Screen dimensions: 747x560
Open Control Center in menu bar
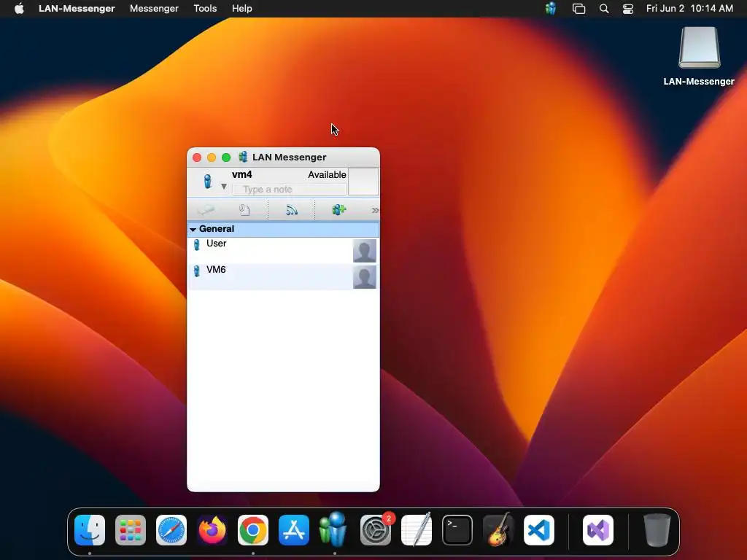628,9
